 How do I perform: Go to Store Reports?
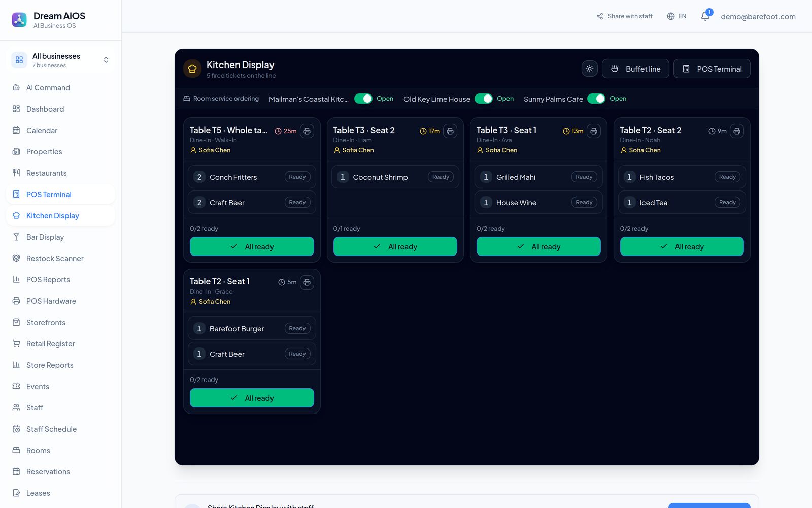61,365
